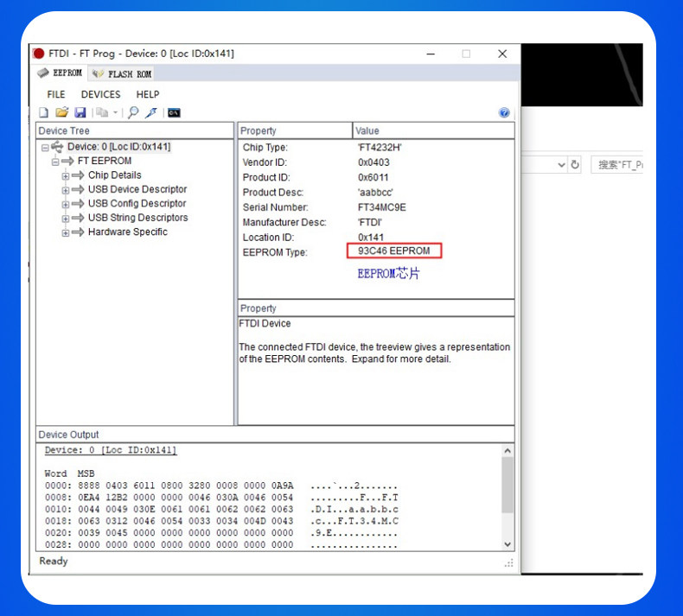This screenshot has width=683, height=616.
Task: Click the 93C46 EEPROM type value
Action: click(x=393, y=251)
